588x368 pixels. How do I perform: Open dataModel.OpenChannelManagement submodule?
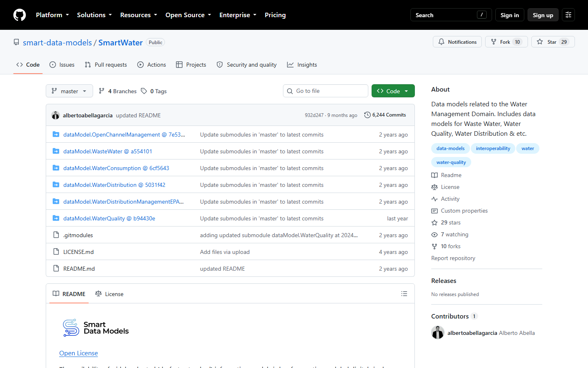[x=124, y=135]
